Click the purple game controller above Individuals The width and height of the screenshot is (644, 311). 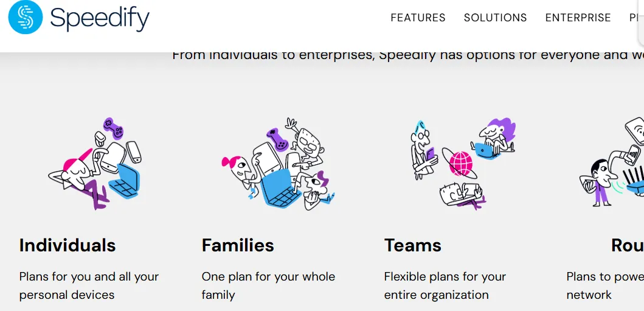(113, 127)
